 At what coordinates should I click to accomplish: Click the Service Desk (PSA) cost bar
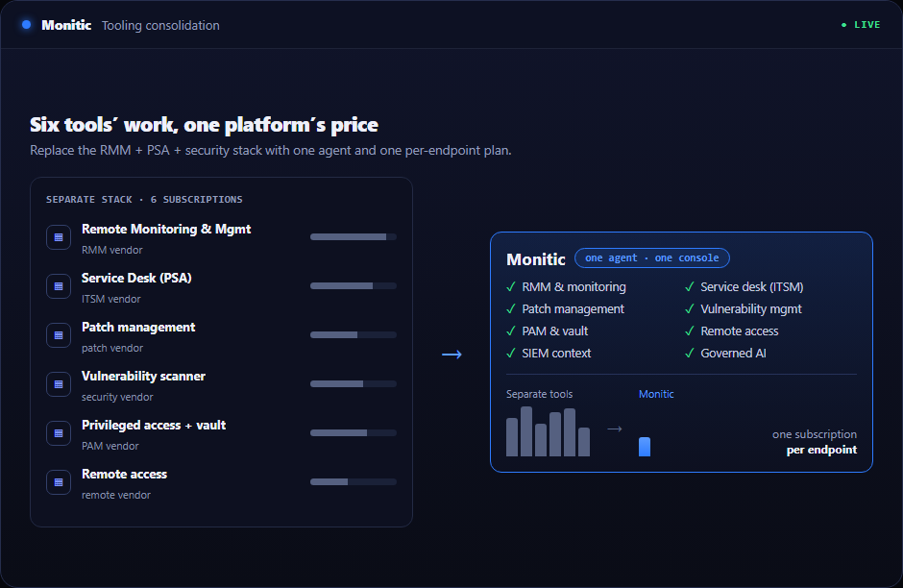point(353,285)
